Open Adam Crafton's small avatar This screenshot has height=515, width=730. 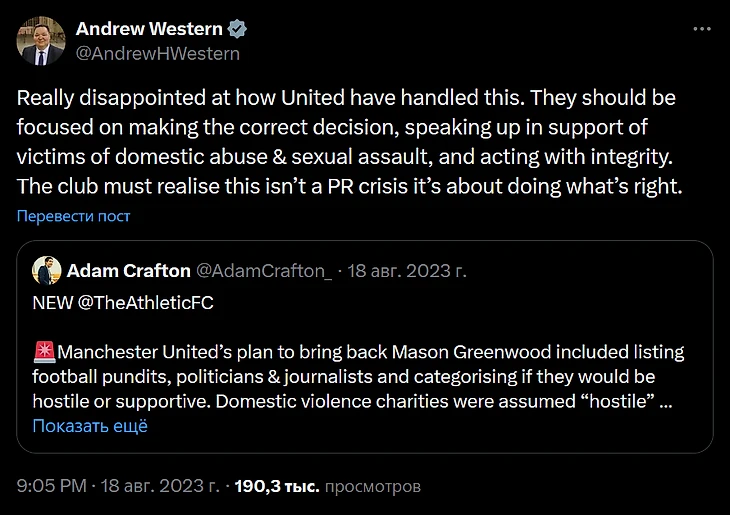click(x=46, y=270)
